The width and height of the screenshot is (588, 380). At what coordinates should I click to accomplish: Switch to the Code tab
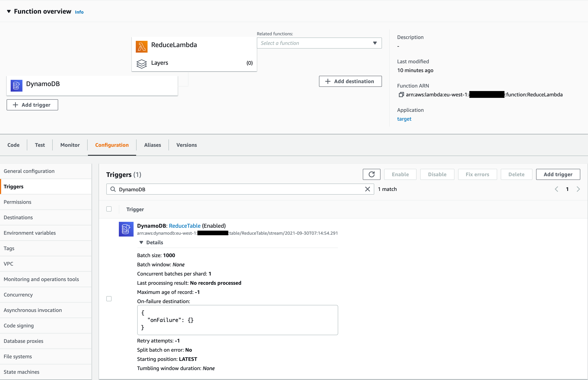tap(13, 145)
